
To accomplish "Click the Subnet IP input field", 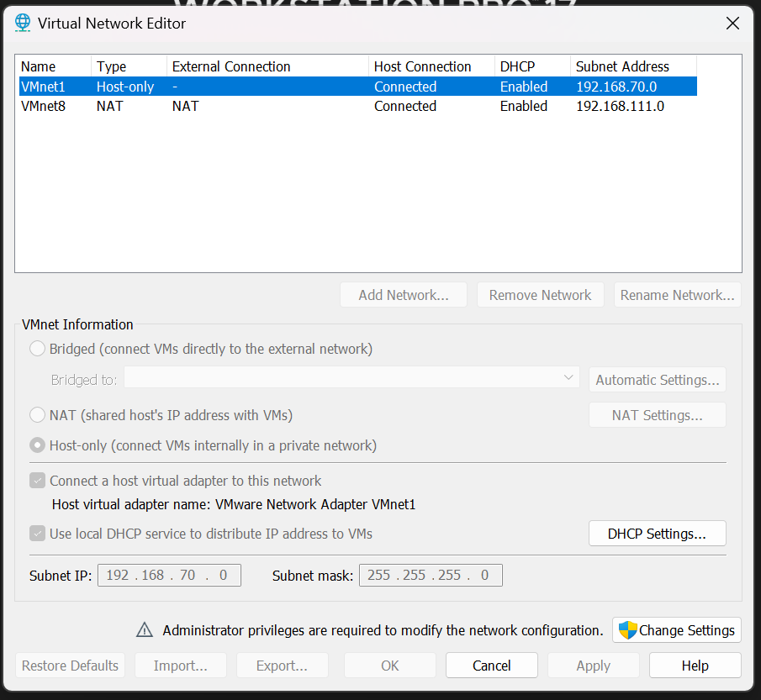I will [169, 575].
